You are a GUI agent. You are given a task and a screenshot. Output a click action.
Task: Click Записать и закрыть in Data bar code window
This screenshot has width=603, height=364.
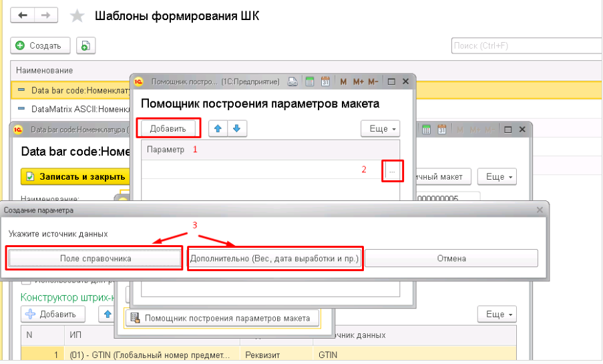point(75,176)
